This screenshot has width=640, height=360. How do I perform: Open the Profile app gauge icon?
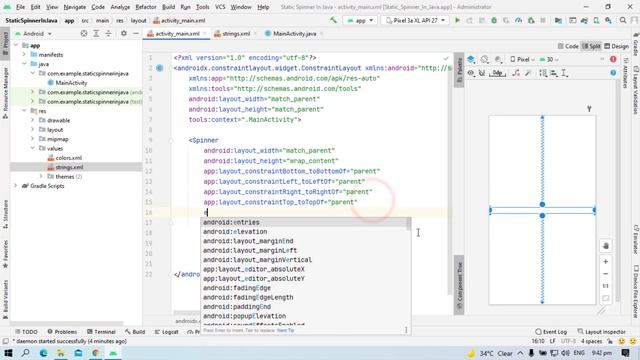518,20
